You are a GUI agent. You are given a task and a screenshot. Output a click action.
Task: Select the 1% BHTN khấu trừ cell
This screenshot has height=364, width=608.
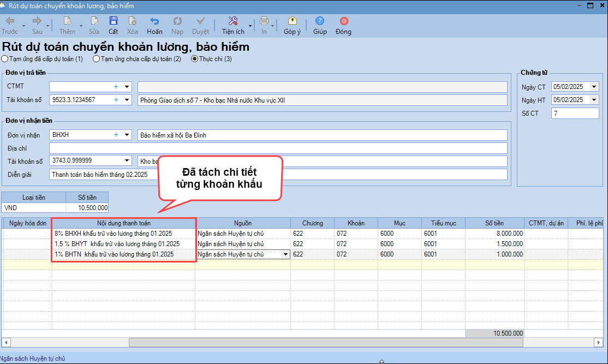[124, 254]
